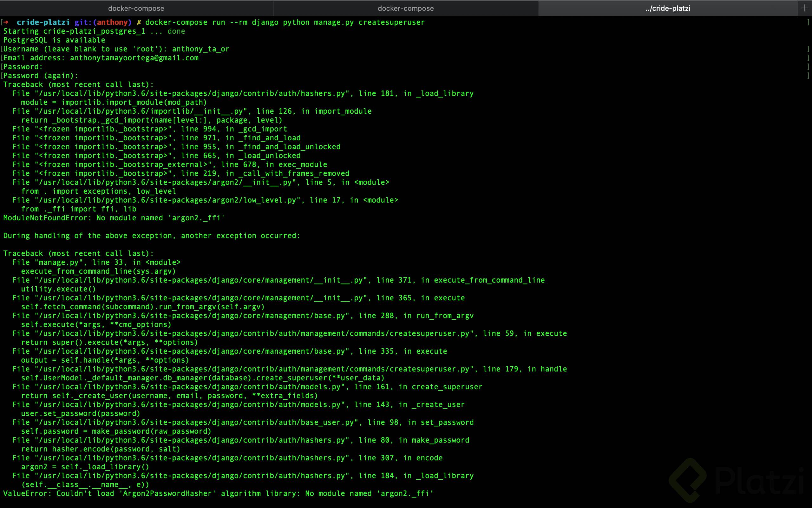Click the git:(anthony) branch indicator
Screen dimensions: 812x508
pos(103,22)
